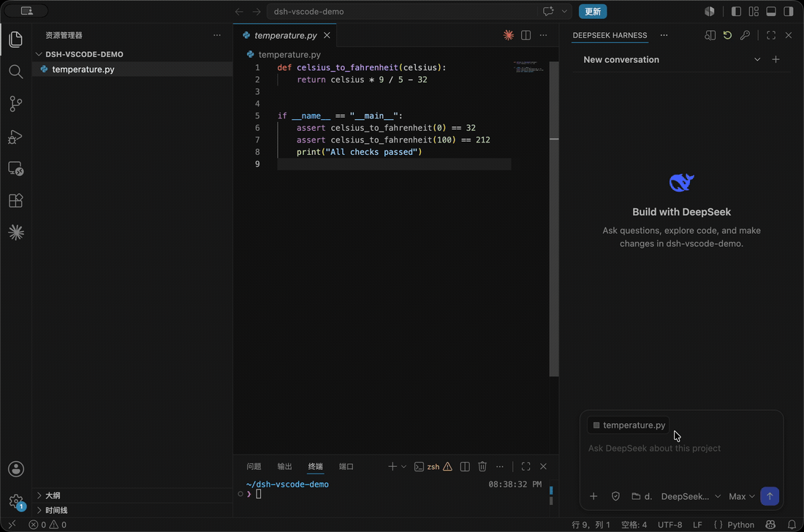The width and height of the screenshot is (804, 532).
Task: Click the green refresh icon in DeepSeek Harness
Action: [x=727, y=35]
